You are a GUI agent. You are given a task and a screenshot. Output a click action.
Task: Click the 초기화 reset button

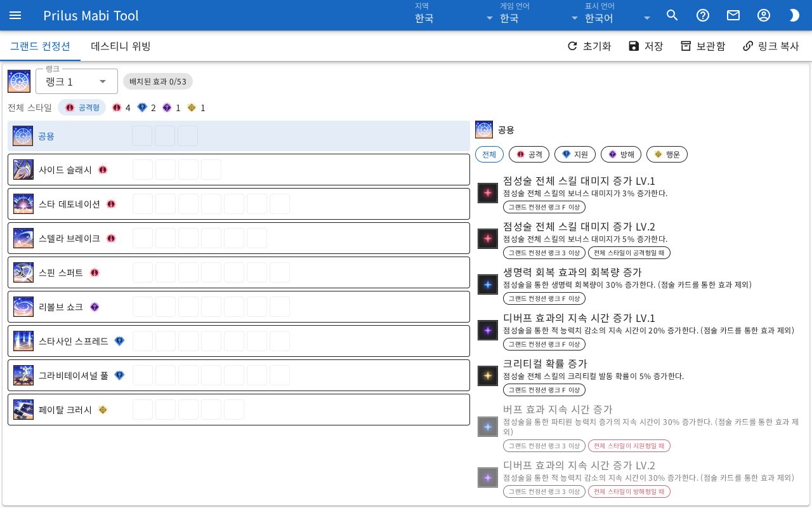(x=589, y=46)
